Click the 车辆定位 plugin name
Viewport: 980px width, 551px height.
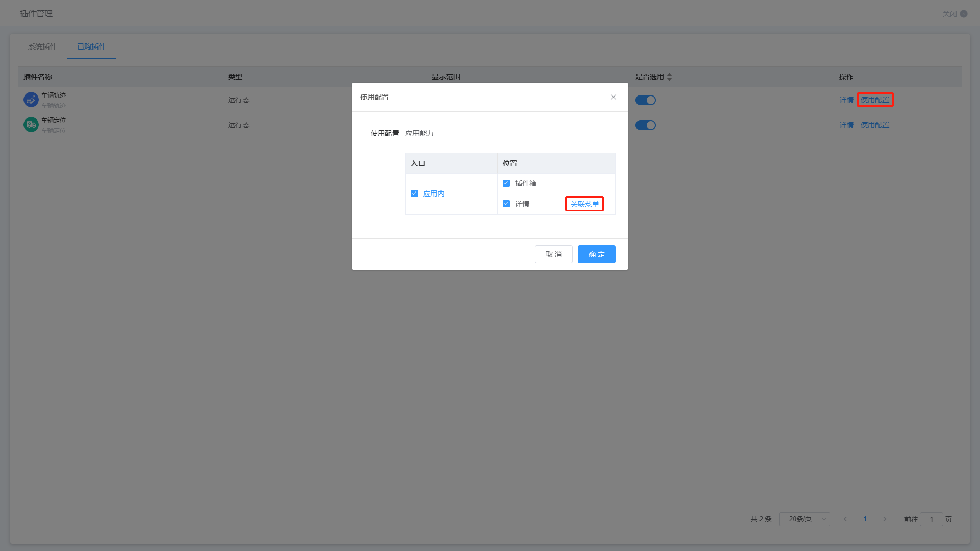54,121
